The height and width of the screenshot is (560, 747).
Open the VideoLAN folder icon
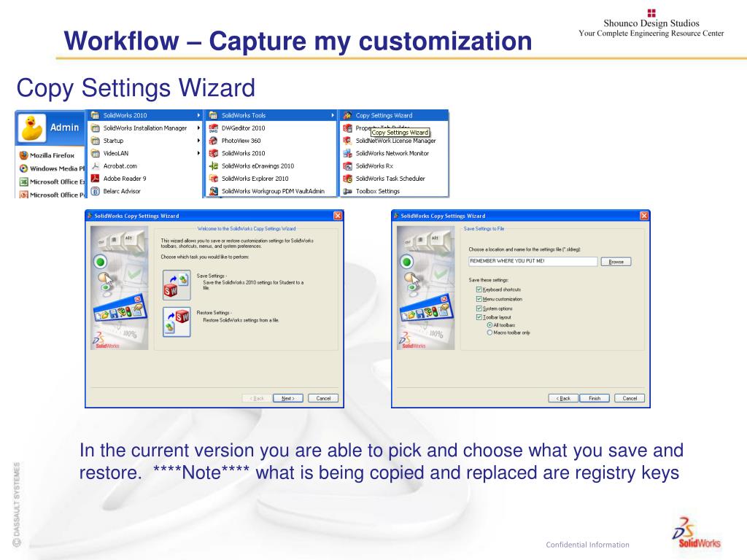point(96,153)
